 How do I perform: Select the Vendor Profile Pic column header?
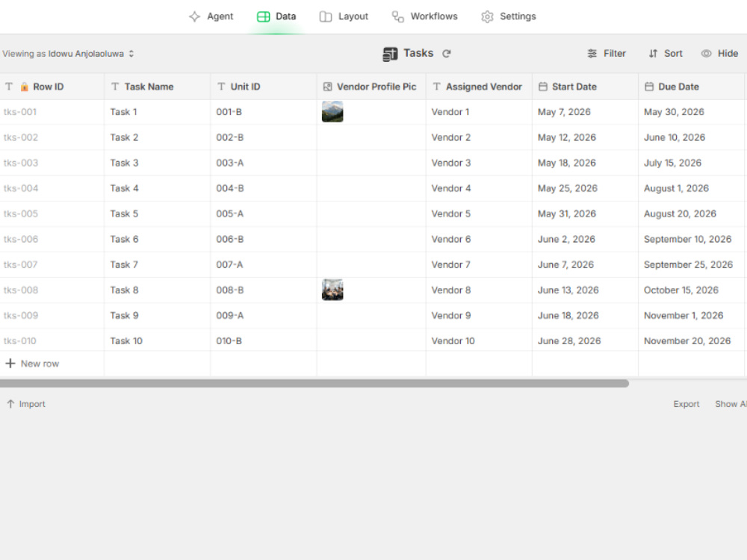[371, 87]
